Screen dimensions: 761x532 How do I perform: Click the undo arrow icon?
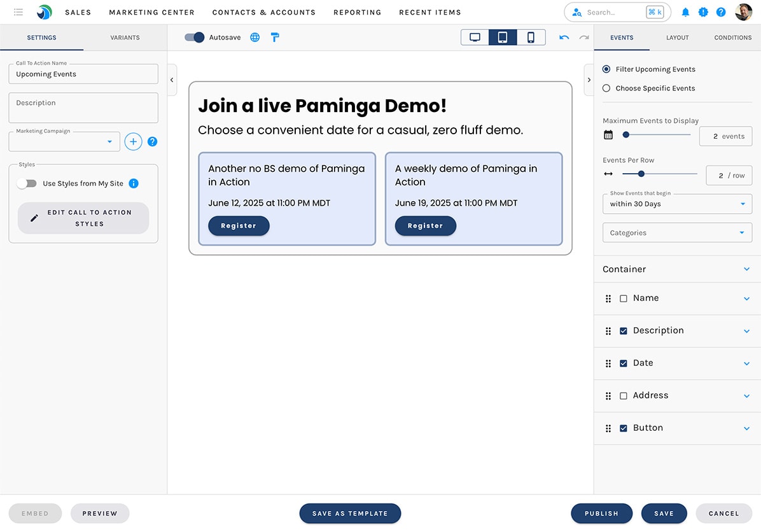click(564, 37)
